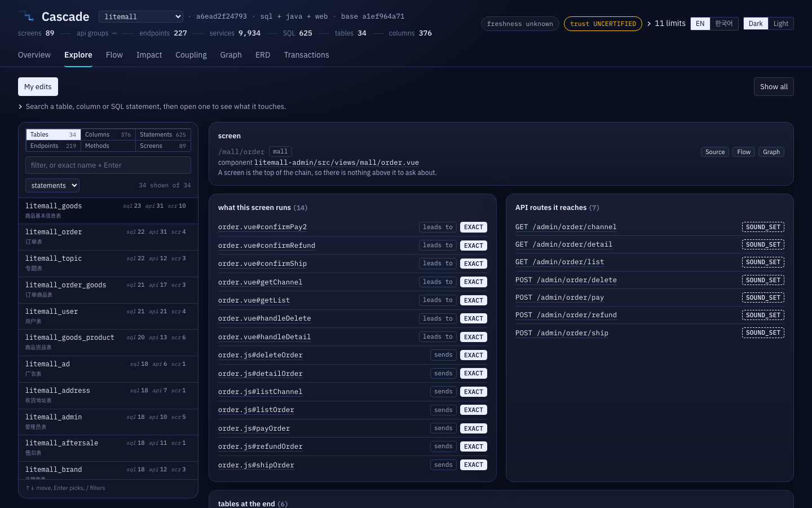The height and width of the screenshot is (508, 812).
Task: Open order.vue#confirmRefund link
Action: (x=267, y=246)
